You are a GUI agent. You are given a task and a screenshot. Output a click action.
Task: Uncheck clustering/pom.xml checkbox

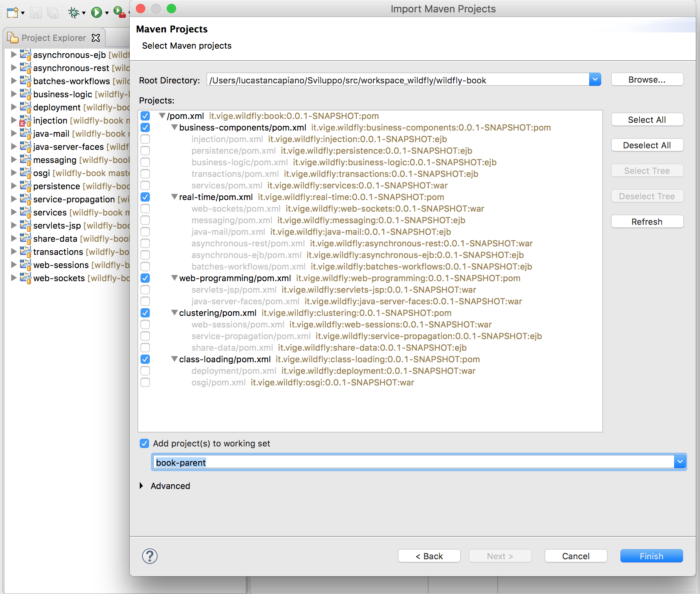point(145,313)
